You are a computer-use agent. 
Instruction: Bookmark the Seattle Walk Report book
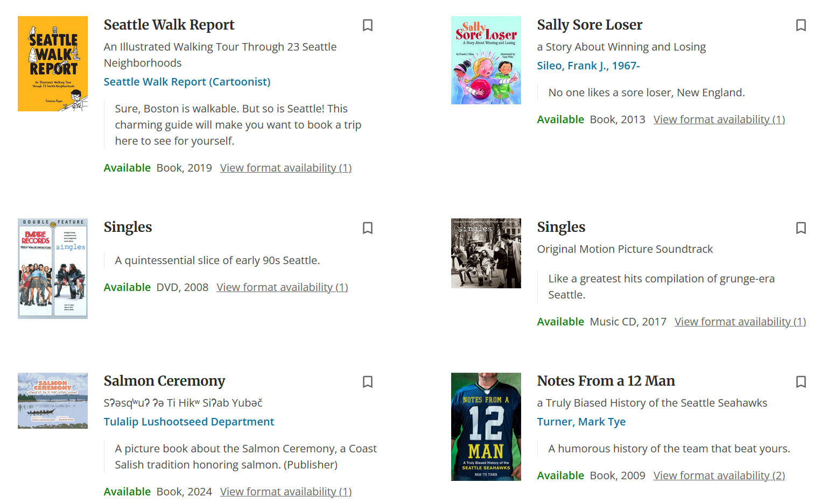[368, 25]
